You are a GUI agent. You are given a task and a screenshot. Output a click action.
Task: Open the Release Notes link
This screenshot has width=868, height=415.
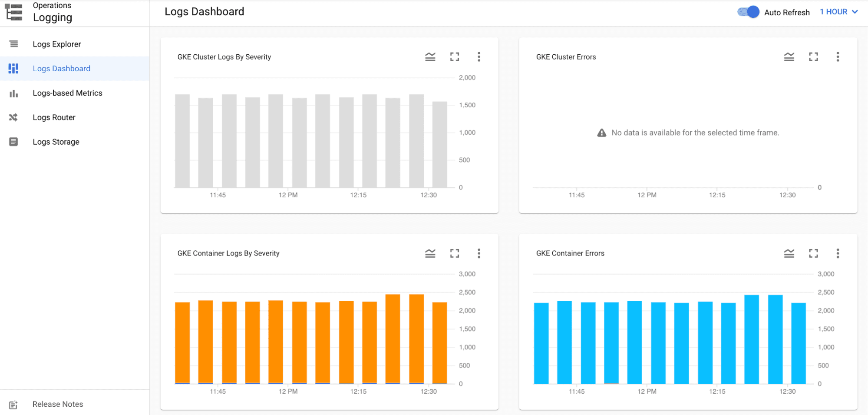[57, 404]
